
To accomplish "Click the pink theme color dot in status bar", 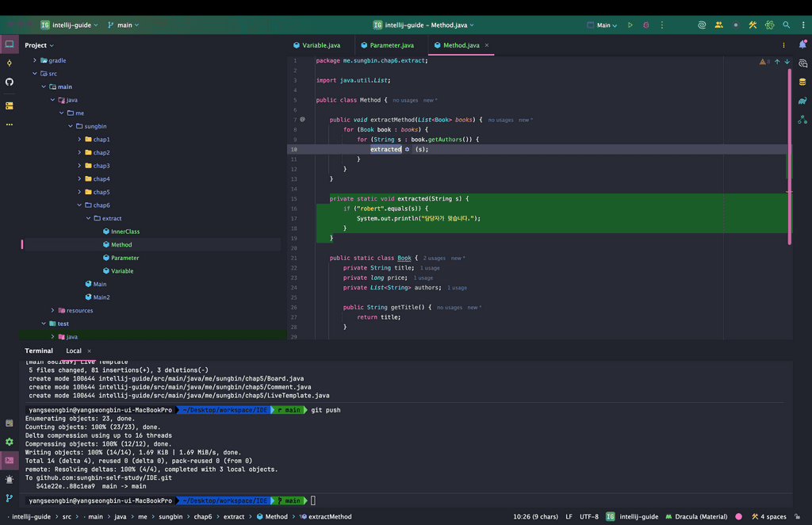I will pos(738,517).
